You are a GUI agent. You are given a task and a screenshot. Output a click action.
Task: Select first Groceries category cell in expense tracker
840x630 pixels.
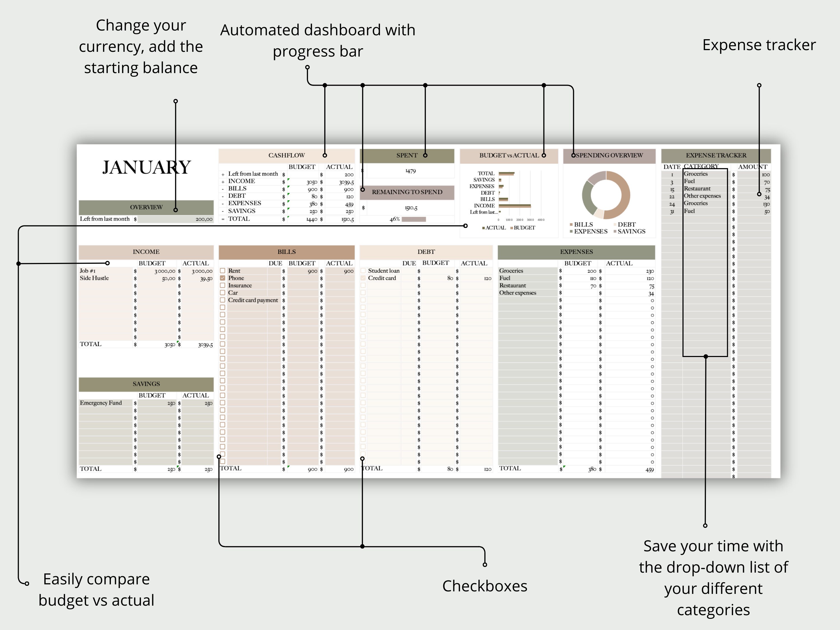[705, 174]
